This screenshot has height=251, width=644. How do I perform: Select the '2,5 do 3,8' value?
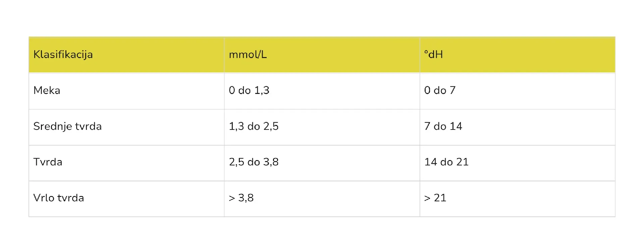pyautogui.click(x=254, y=162)
